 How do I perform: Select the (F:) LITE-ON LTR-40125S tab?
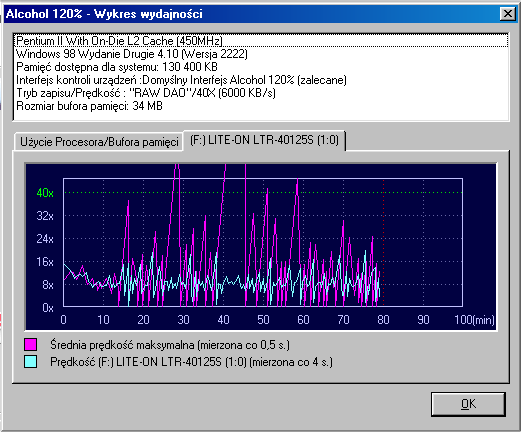coord(264,140)
